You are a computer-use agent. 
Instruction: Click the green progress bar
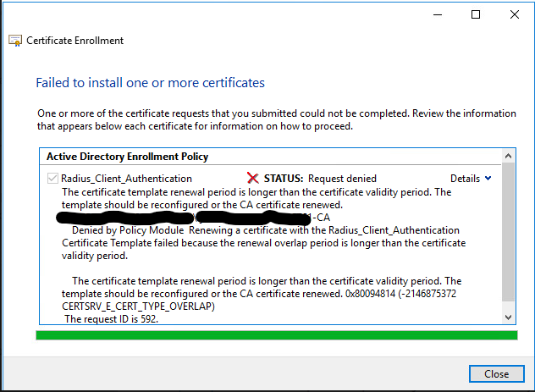tap(277, 335)
